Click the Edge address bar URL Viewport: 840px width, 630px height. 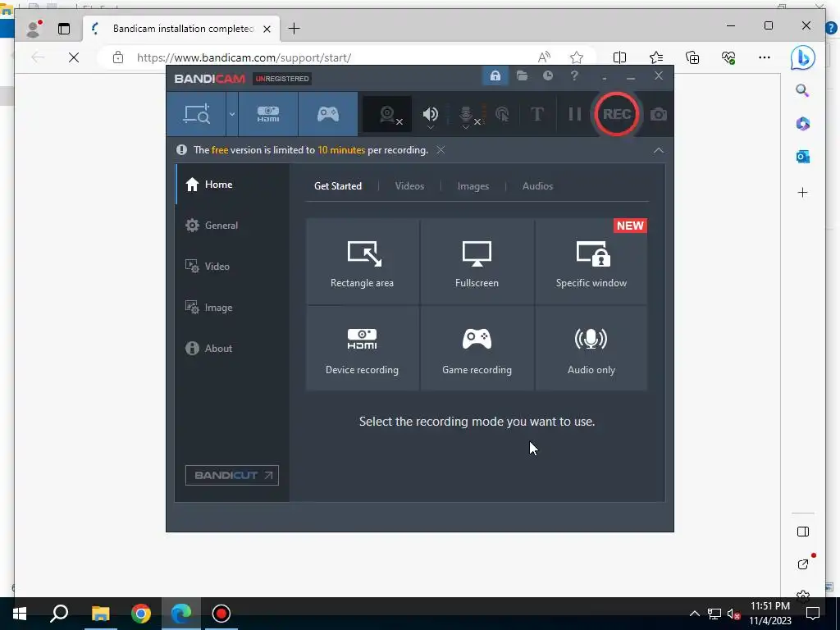point(244,57)
